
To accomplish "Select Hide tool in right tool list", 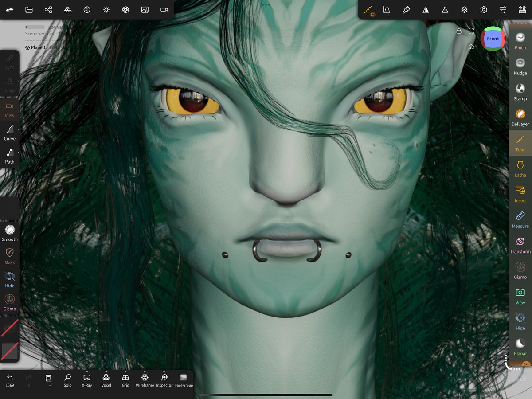I will 520,321.
